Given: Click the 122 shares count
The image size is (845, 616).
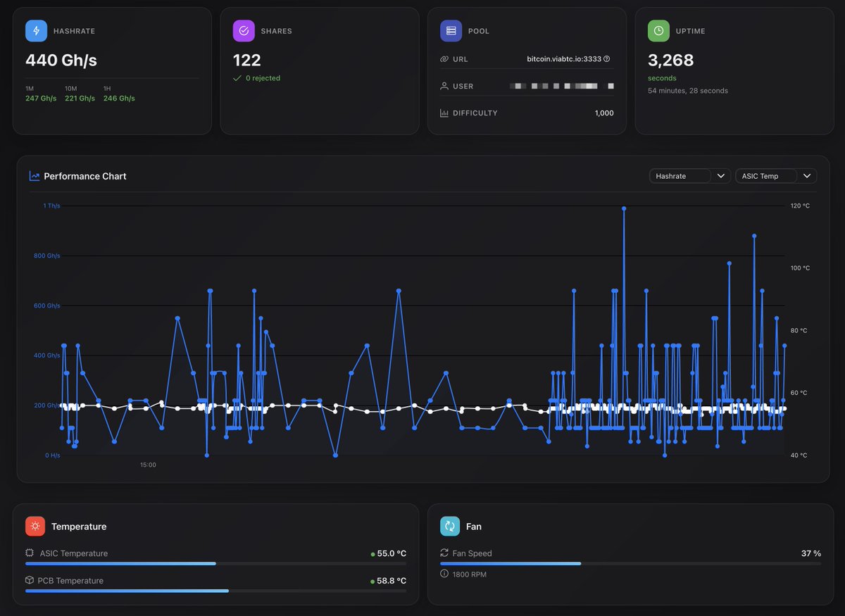Looking at the screenshot, I should coord(247,61).
